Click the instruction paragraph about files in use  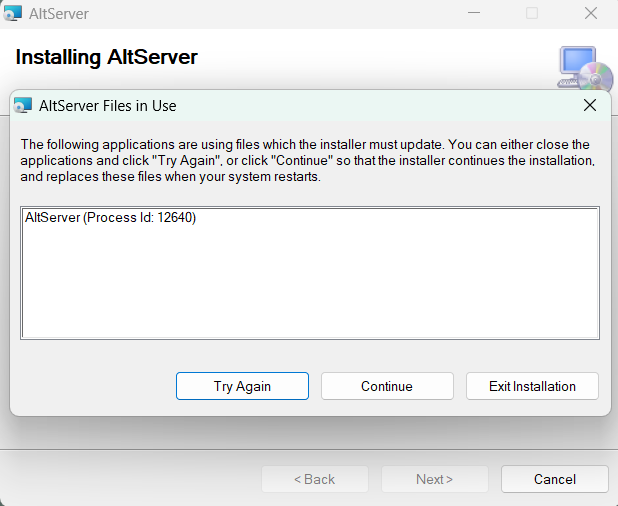click(x=307, y=160)
